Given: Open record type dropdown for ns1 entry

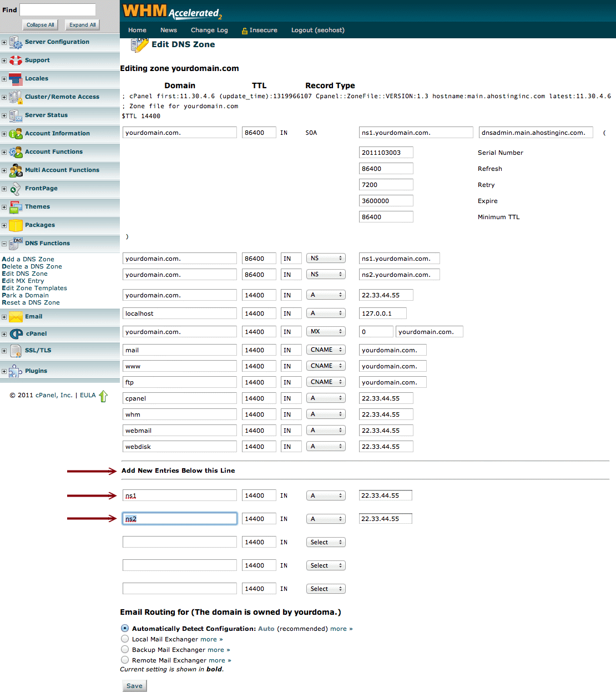Looking at the screenshot, I should click(x=326, y=495).
